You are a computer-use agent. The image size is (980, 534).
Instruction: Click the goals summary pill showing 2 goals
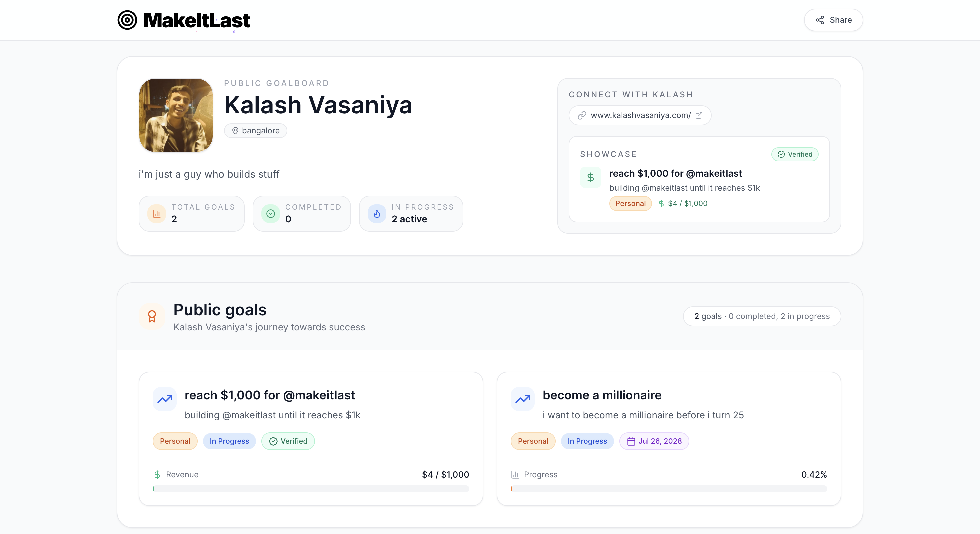762,316
